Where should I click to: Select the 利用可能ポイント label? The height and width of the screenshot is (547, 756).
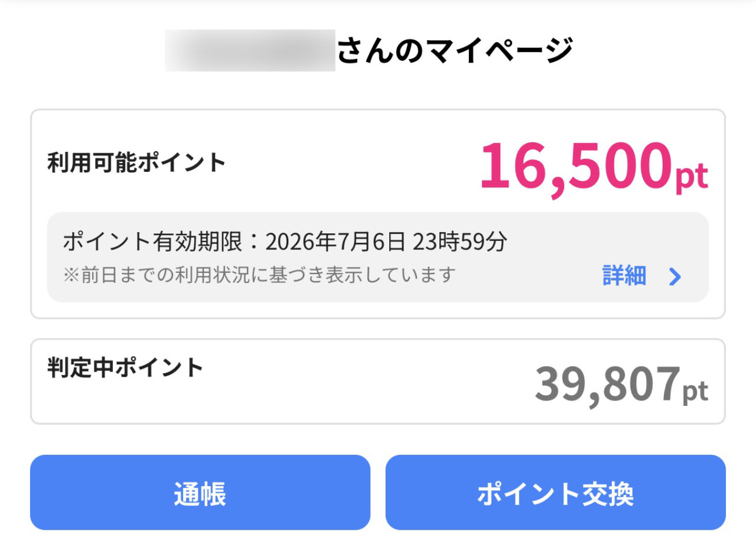(136, 162)
